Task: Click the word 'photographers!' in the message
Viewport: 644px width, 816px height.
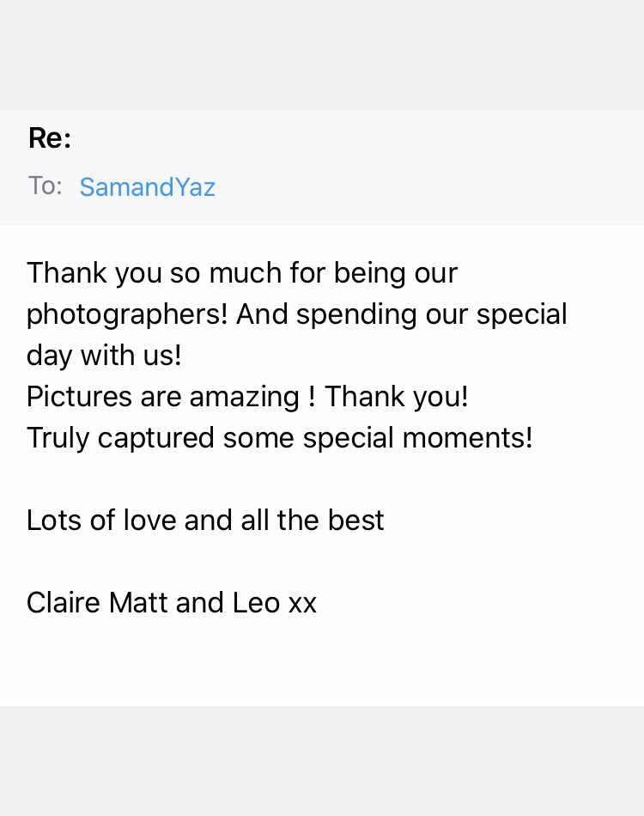Action: click(127, 315)
